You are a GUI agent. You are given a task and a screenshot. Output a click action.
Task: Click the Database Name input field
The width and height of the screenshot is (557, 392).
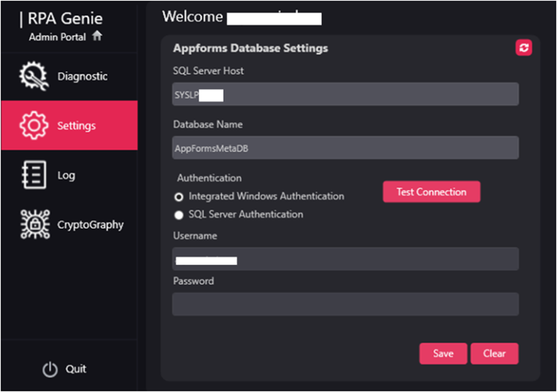click(345, 148)
